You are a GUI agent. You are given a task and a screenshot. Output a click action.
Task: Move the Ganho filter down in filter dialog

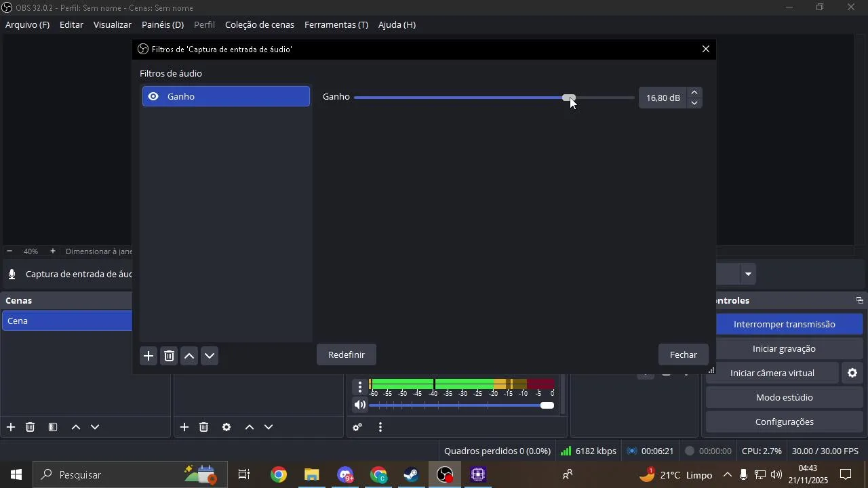tap(210, 356)
